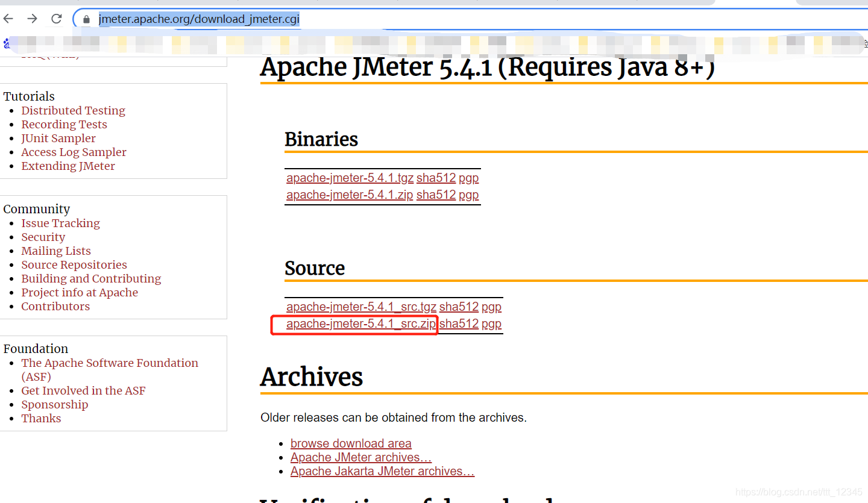Image resolution: width=868 pixels, height=503 pixels.
Task: Open sha512 for source tgz
Action: [x=459, y=307]
